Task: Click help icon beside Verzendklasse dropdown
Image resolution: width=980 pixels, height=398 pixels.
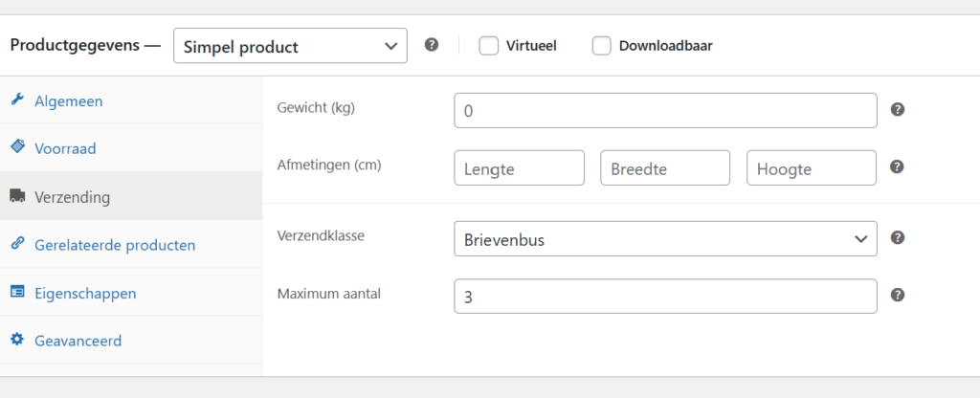Action: click(897, 238)
